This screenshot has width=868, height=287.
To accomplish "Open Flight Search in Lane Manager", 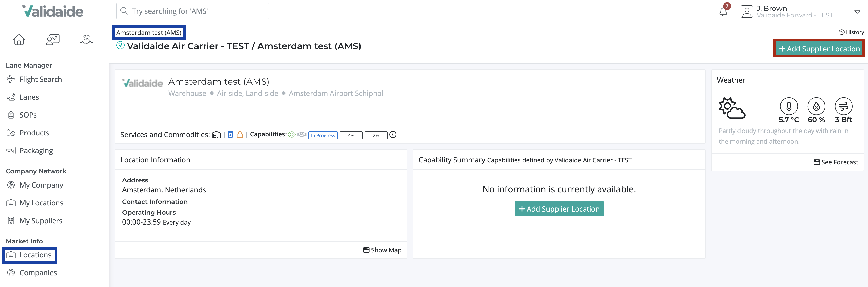I will click(41, 79).
